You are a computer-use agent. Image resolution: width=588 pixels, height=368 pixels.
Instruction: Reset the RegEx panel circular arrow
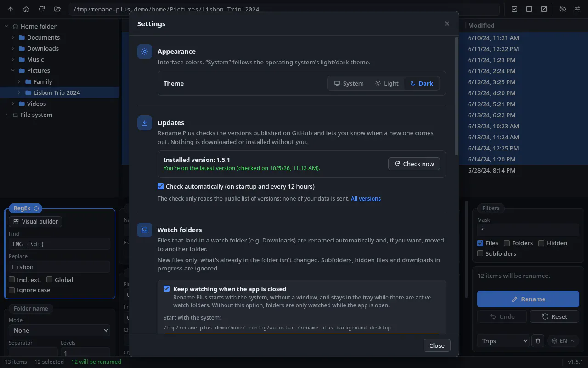click(36, 208)
